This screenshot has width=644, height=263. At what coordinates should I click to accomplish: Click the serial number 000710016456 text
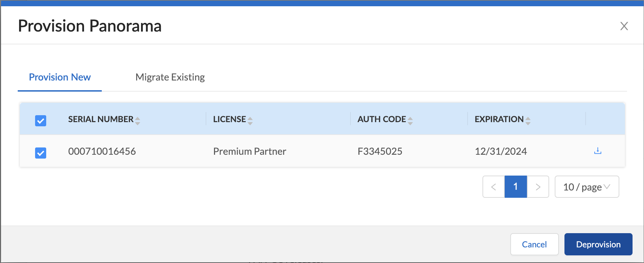click(x=102, y=151)
